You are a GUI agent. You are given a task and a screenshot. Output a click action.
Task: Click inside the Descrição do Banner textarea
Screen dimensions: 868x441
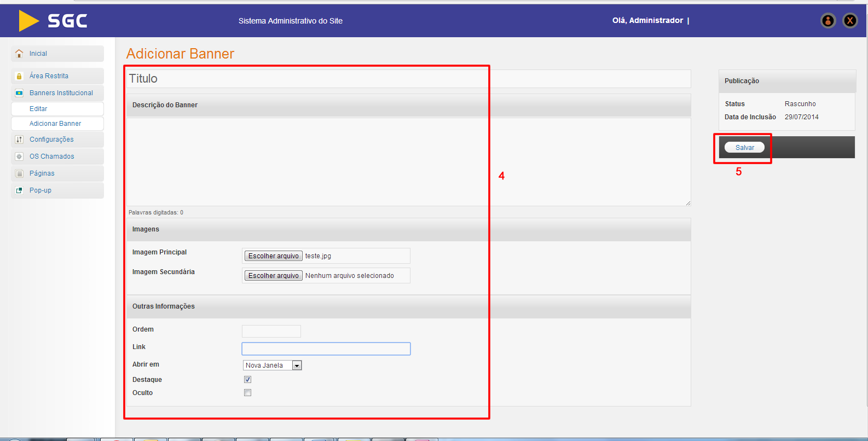tap(408, 162)
